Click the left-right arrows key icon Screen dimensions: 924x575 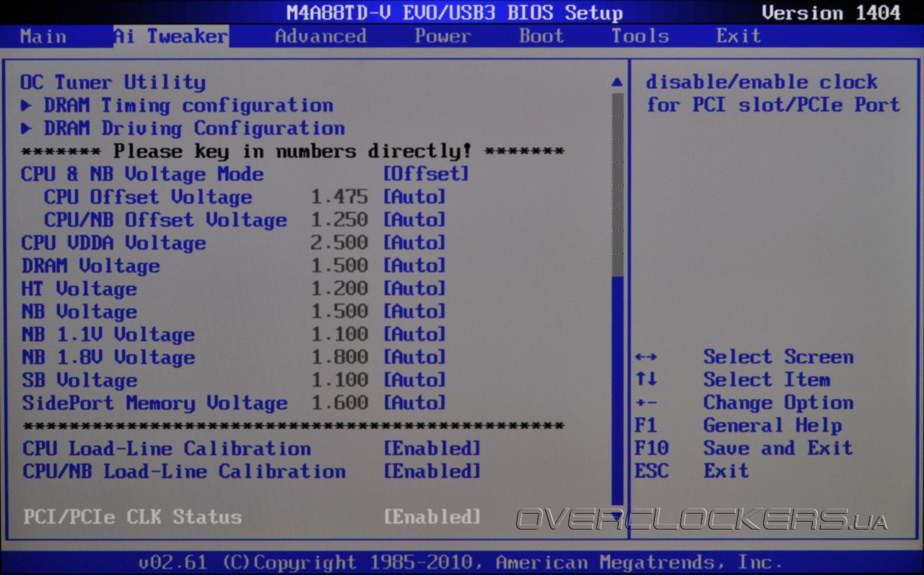coord(646,357)
